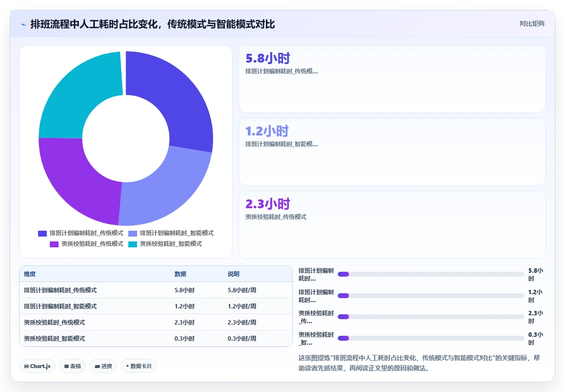The image size is (565, 392).
Task: Click the 数据卡片 tag
Action: pyautogui.click(x=139, y=366)
